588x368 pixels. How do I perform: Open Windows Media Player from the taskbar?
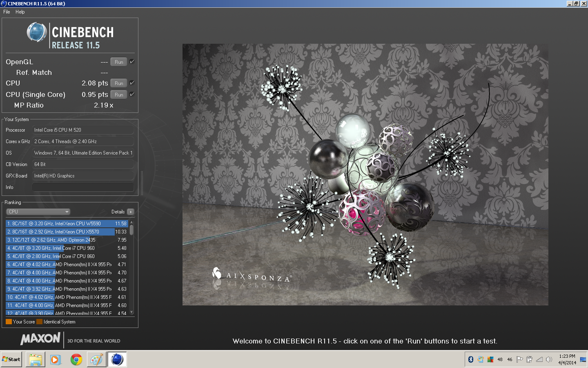[56, 359]
